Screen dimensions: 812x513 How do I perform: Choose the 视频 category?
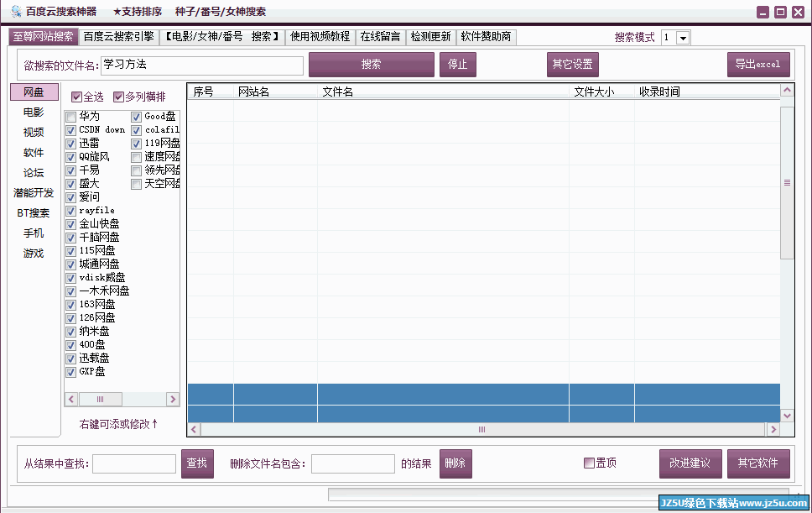[34, 133]
